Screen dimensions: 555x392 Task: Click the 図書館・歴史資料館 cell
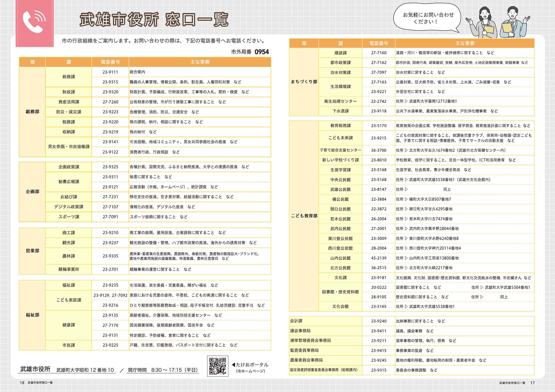[x=340, y=292]
